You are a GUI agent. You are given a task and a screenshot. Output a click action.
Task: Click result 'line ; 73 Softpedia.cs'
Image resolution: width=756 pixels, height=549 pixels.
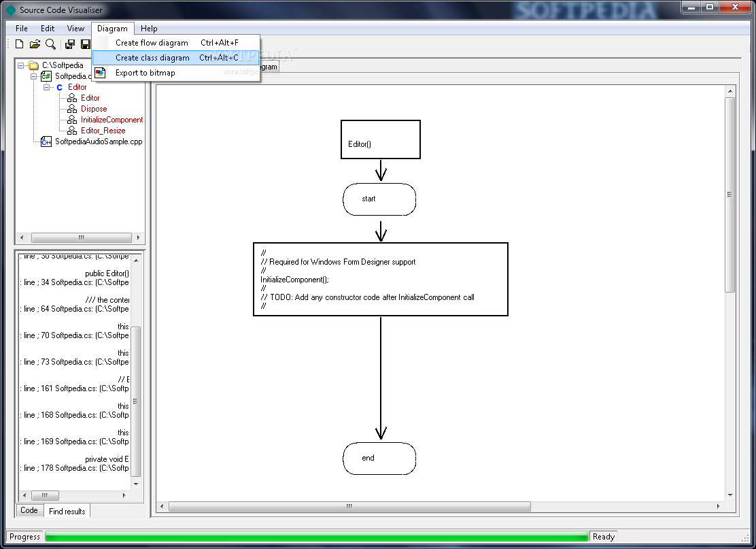(x=74, y=363)
